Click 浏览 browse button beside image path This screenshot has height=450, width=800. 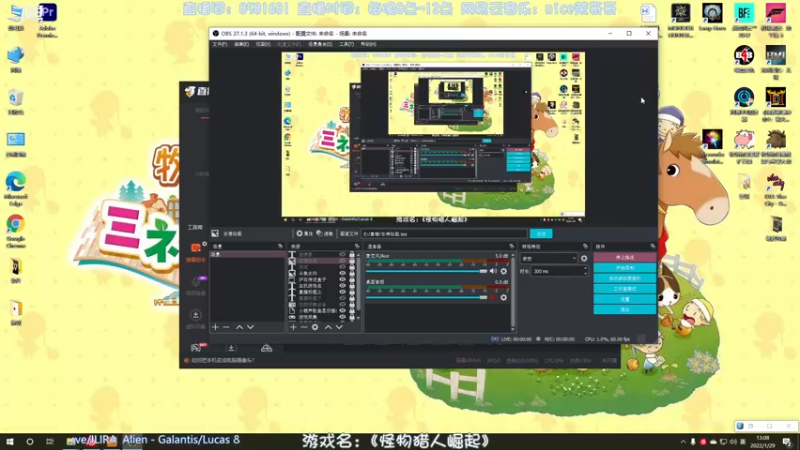[x=541, y=234]
